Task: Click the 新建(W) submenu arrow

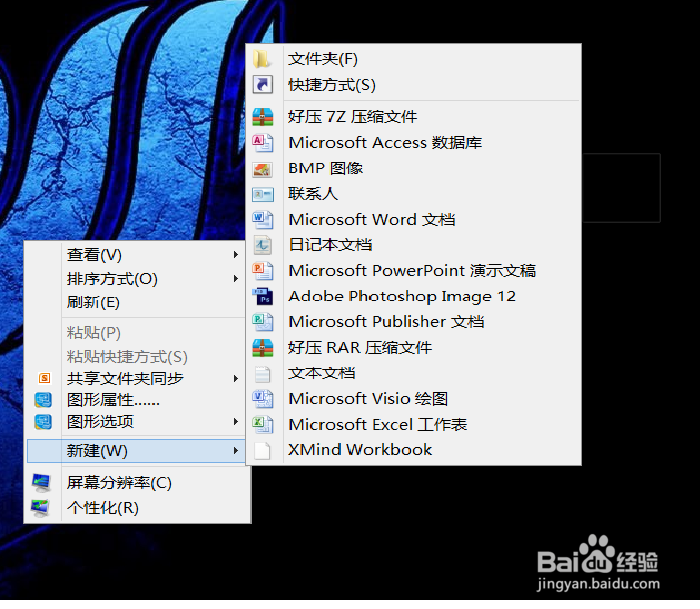Action: (x=236, y=451)
